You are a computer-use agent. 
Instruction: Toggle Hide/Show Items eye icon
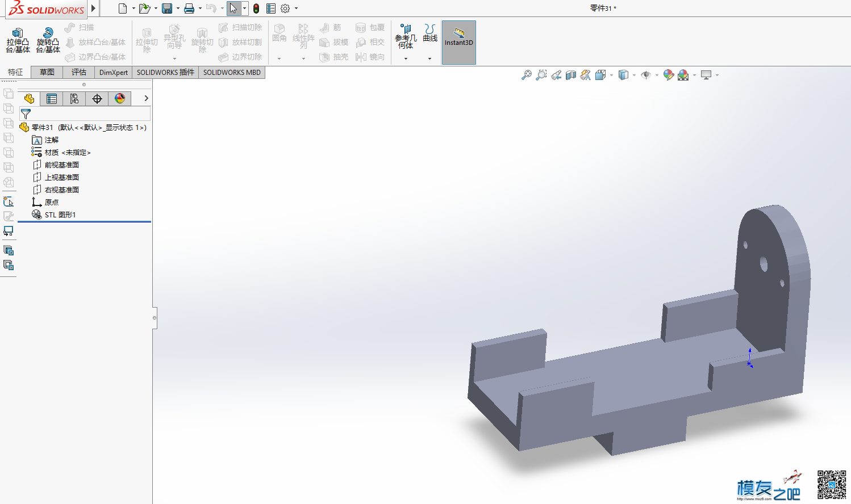click(646, 75)
